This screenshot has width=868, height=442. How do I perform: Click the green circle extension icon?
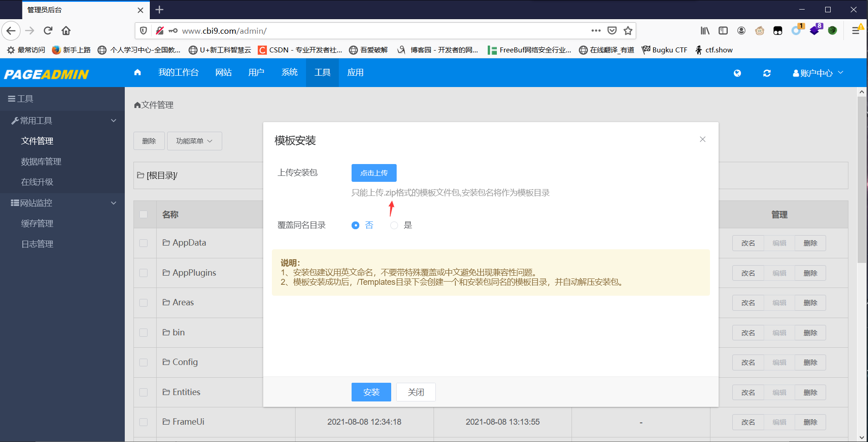coord(832,31)
